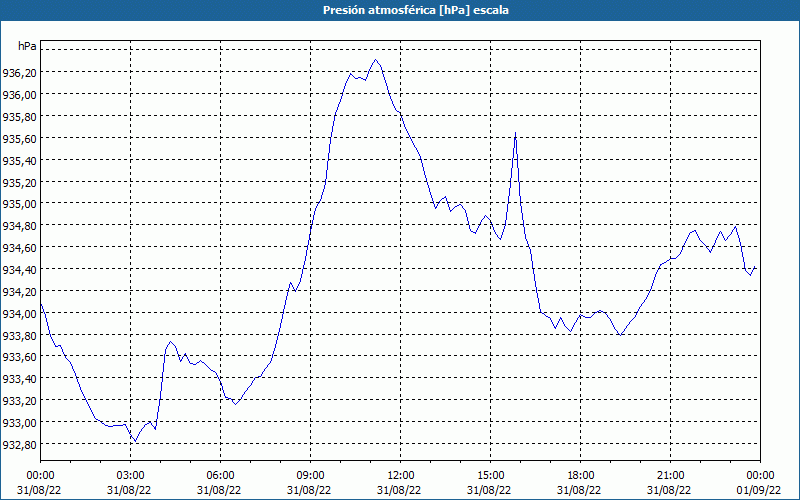800x500 pixels.
Task: Click the 936,00 axis value
Action: click(19, 95)
